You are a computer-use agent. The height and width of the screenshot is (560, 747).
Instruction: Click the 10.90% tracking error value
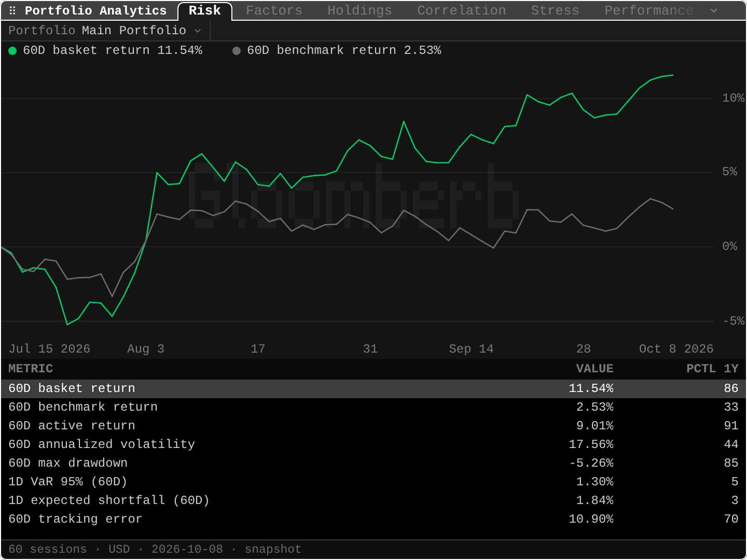[591, 519]
